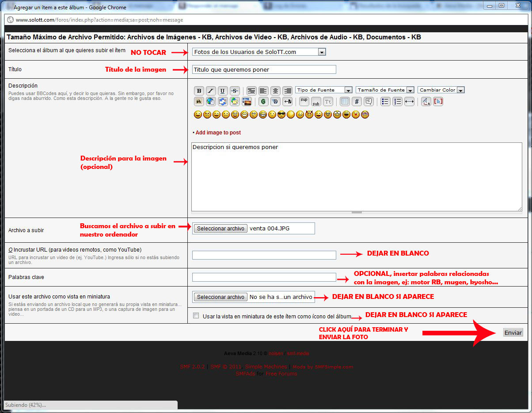Open Tipo de Fuente dropdown
This screenshot has height=413, width=532.
coord(323,90)
